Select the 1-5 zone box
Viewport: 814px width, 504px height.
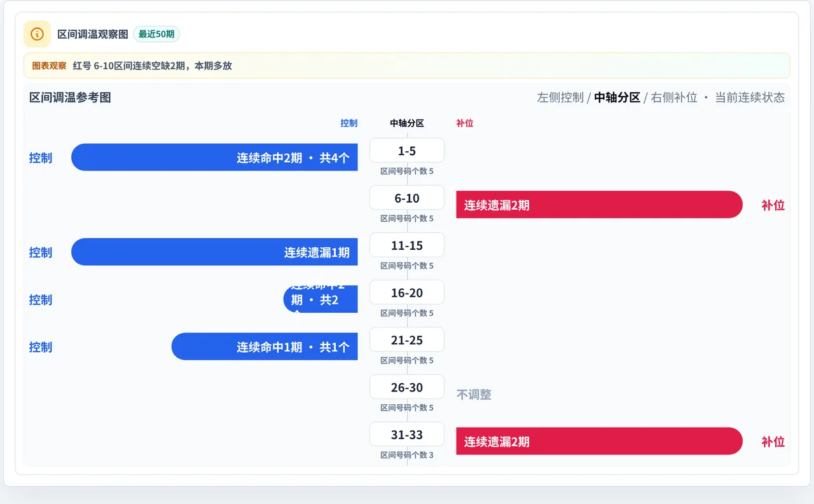(407, 151)
